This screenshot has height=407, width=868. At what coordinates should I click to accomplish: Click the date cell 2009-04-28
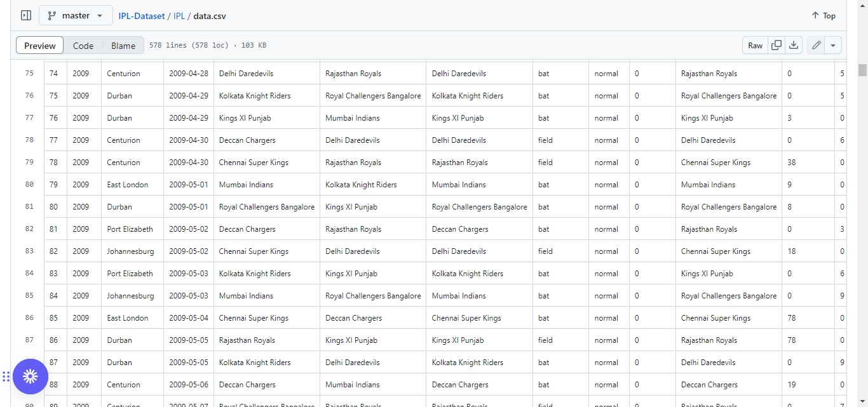click(x=189, y=74)
